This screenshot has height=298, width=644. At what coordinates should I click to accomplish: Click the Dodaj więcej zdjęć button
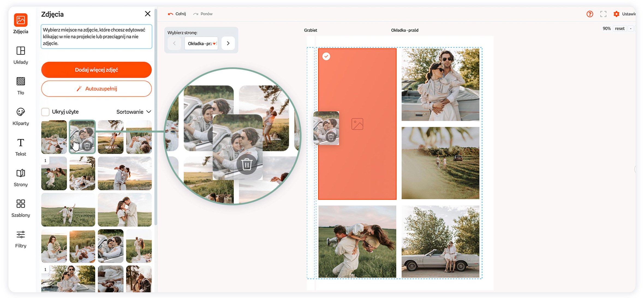(96, 70)
